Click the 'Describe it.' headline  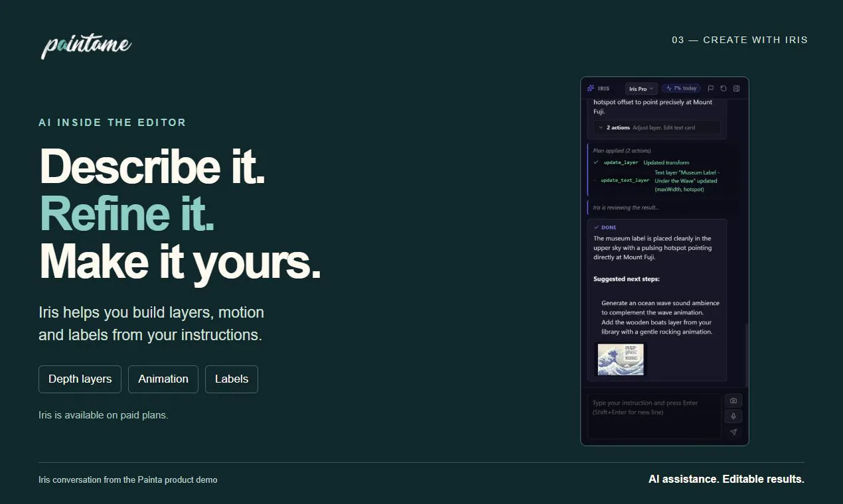pos(153,166)
